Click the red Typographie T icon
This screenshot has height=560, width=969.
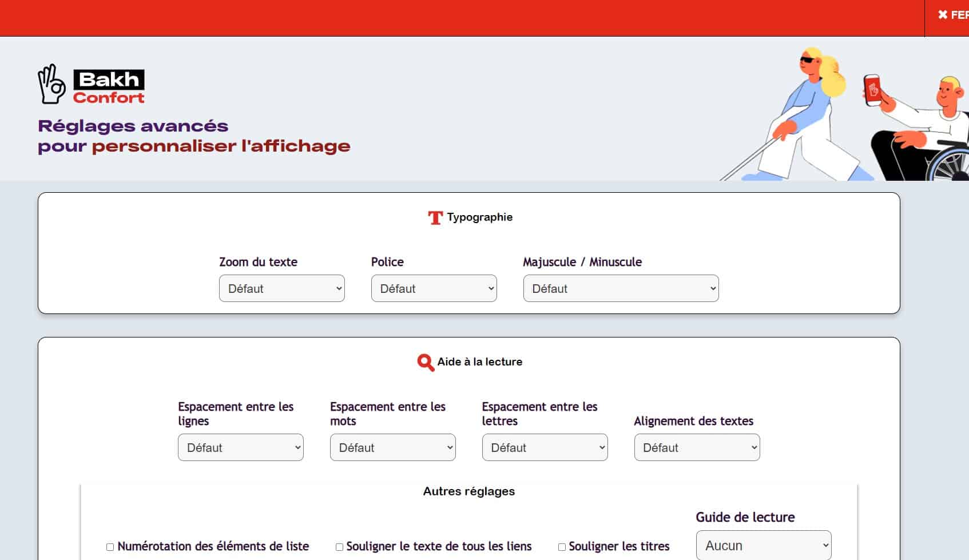(435, 217)
